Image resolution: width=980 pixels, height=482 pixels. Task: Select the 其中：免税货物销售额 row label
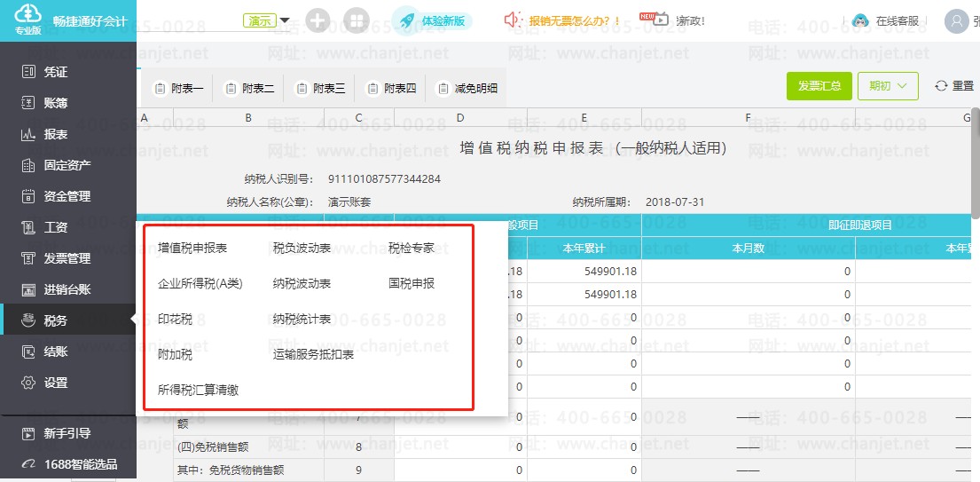tap(231, 470)
